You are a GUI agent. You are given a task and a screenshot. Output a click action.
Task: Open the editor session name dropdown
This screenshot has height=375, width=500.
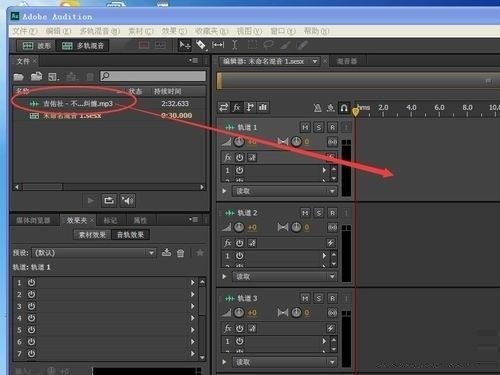point(315,61)
